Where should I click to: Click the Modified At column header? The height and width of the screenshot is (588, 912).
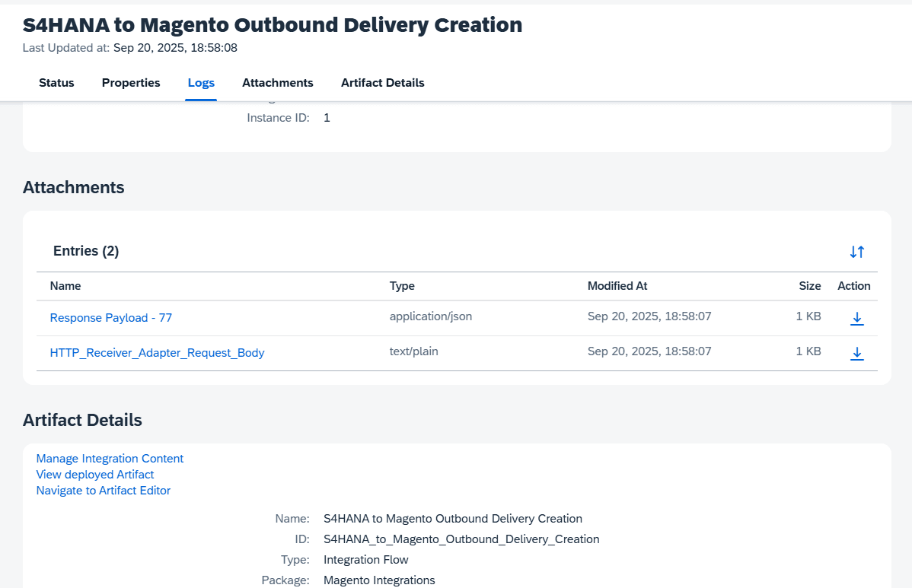[x=617, y=286]
